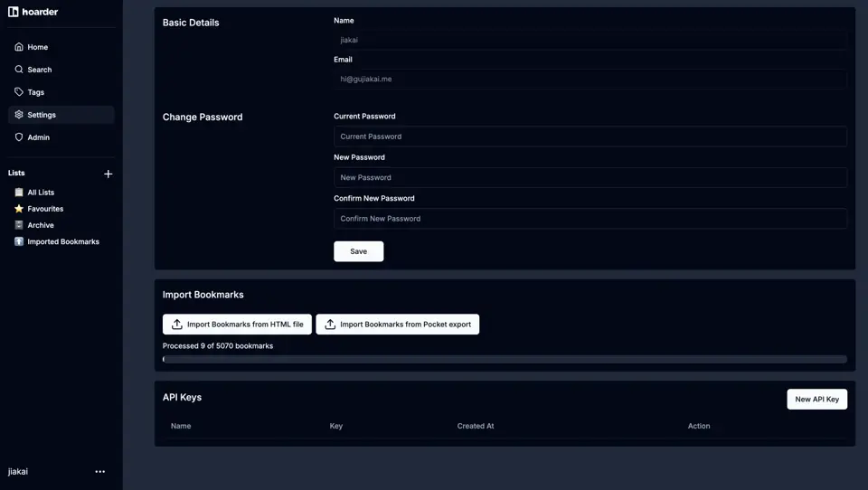Click the Archive box icon
The image size is (868, 490).
pos(19,225)
